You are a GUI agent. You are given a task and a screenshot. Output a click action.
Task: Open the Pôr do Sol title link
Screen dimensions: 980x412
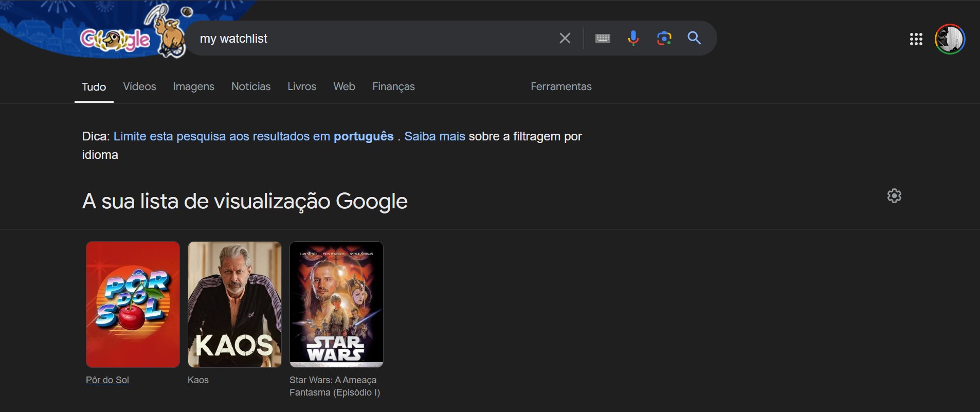click(107, 380)
